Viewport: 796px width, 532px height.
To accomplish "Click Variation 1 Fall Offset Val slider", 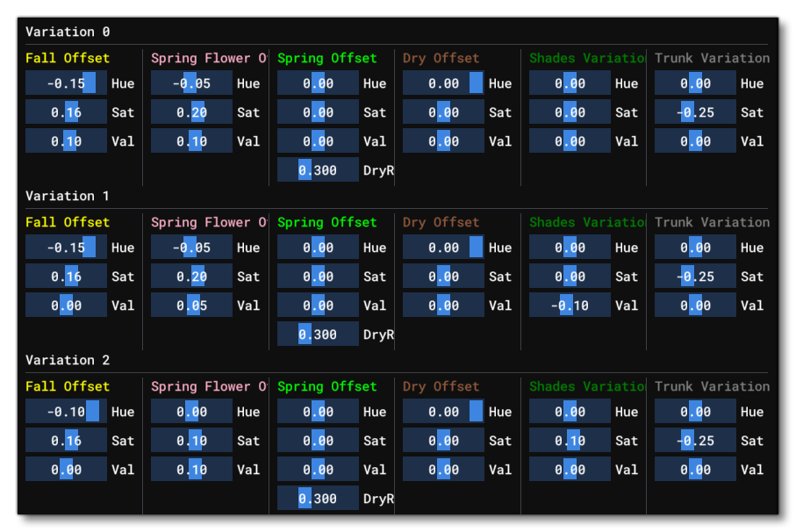I will coord(66,305).
